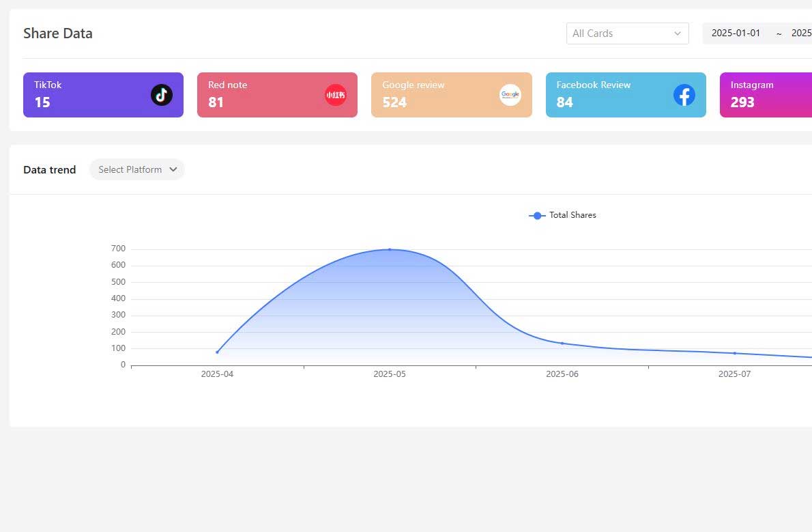
Task: Click the 2025-04 axis label
Action: coord(217,374)
